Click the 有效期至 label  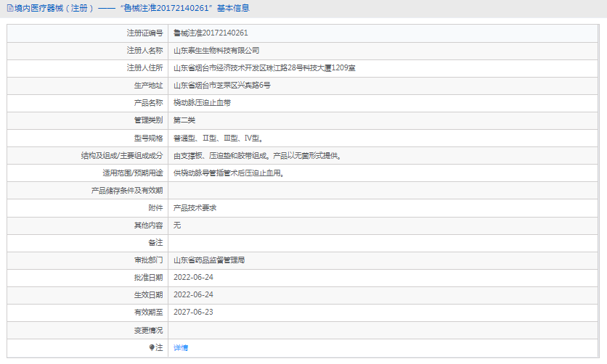coord(148,313)
